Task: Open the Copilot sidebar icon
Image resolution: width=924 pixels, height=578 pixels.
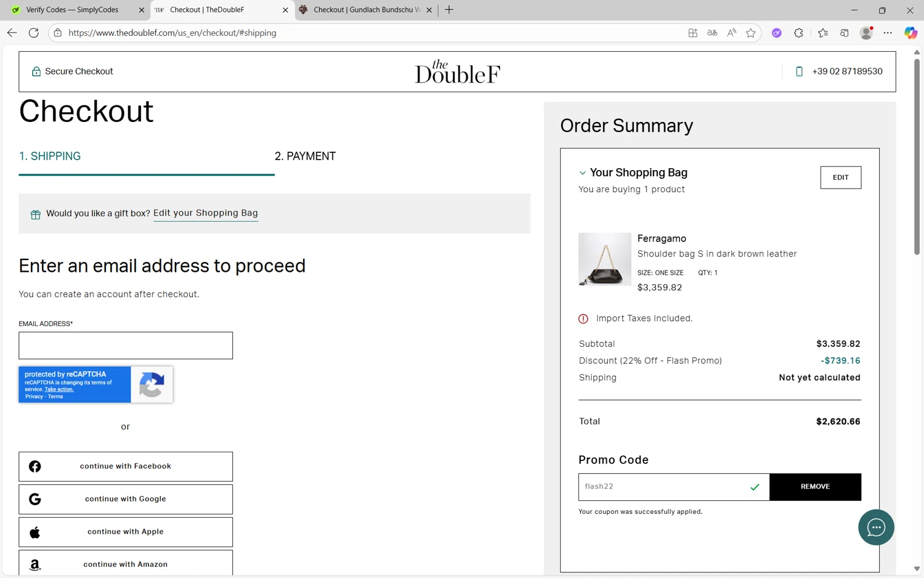Action: tap(910, 33)
